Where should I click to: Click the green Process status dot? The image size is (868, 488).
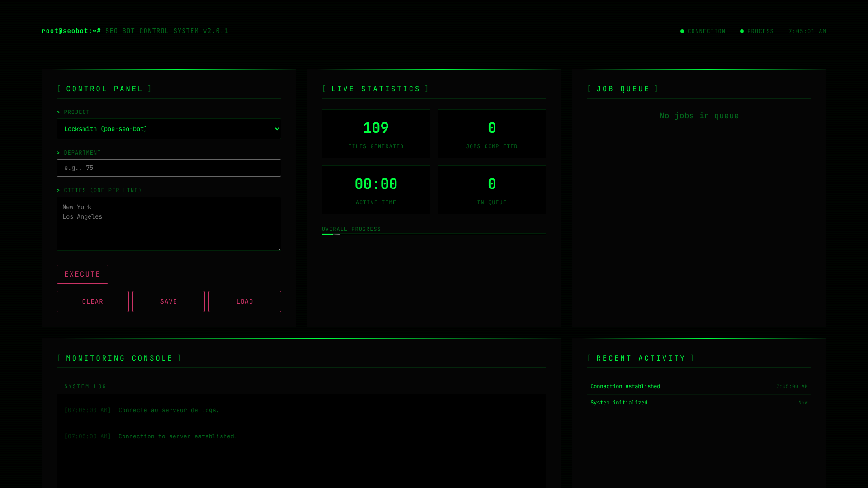coord(742,31)
